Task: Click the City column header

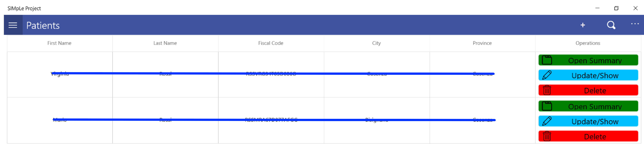Action: (x=376, y=43)
